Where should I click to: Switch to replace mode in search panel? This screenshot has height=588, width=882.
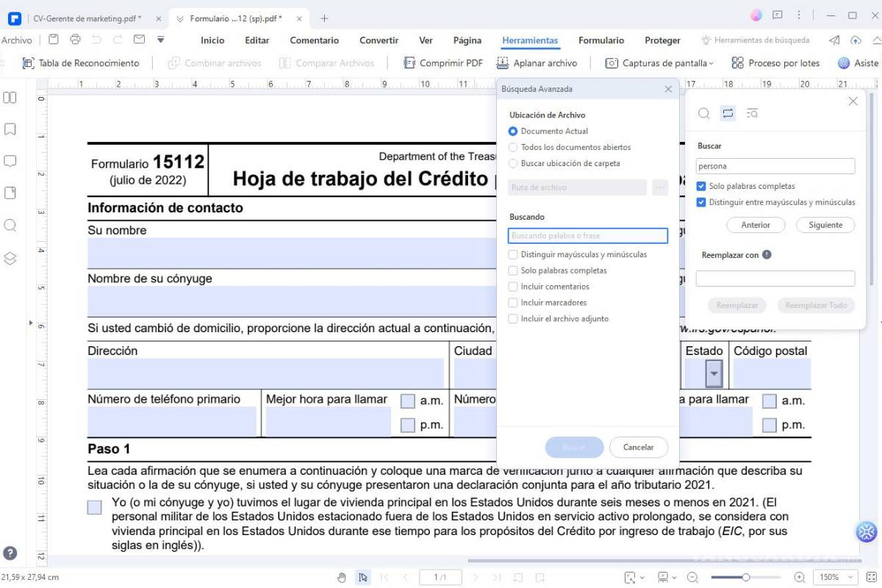pyautogui.click(x=728, y=113)
